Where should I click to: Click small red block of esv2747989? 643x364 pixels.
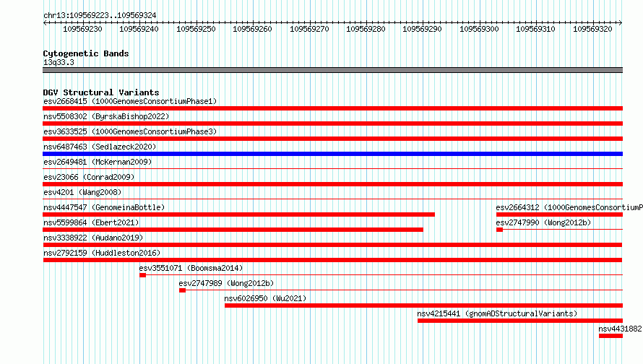(183, 290)
